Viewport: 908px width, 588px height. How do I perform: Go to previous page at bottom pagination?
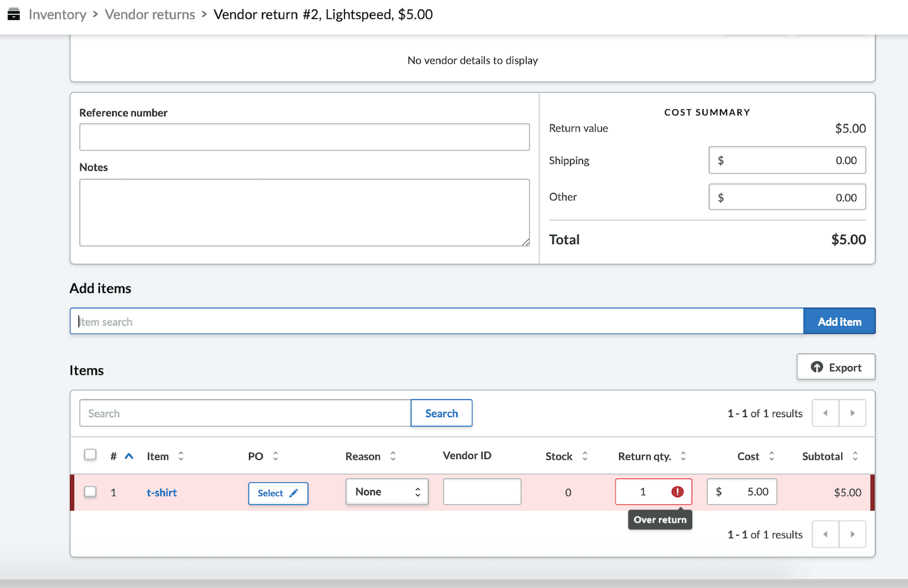(825, 535)
